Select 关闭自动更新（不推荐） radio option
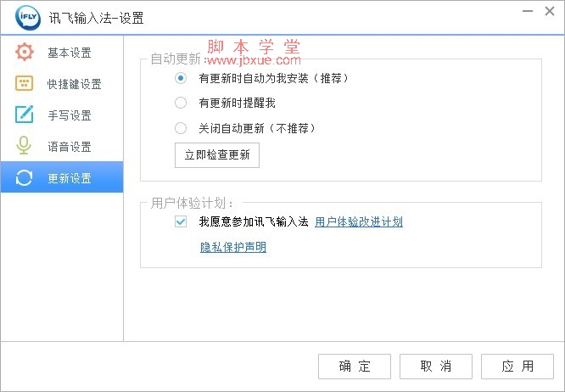 click(181, 128)
